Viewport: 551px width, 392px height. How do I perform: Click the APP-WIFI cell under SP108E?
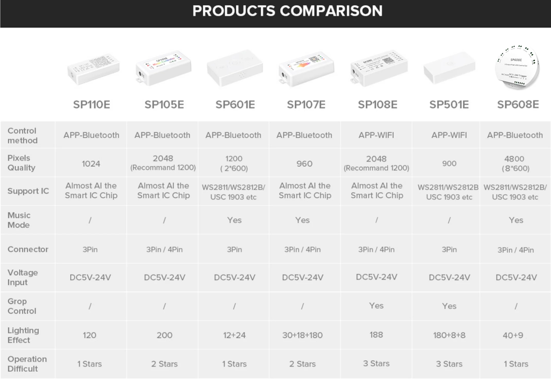376,135
